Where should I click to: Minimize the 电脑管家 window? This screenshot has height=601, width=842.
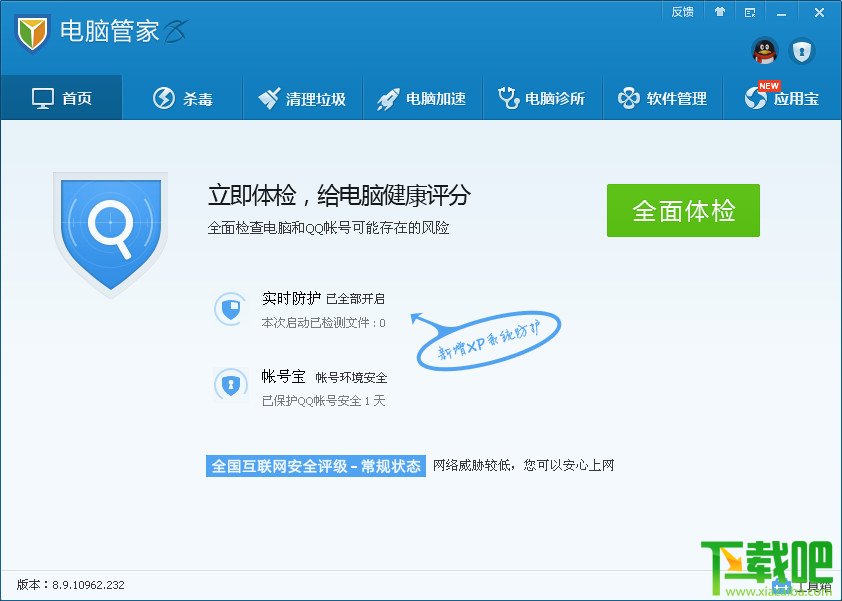(782, 12)
